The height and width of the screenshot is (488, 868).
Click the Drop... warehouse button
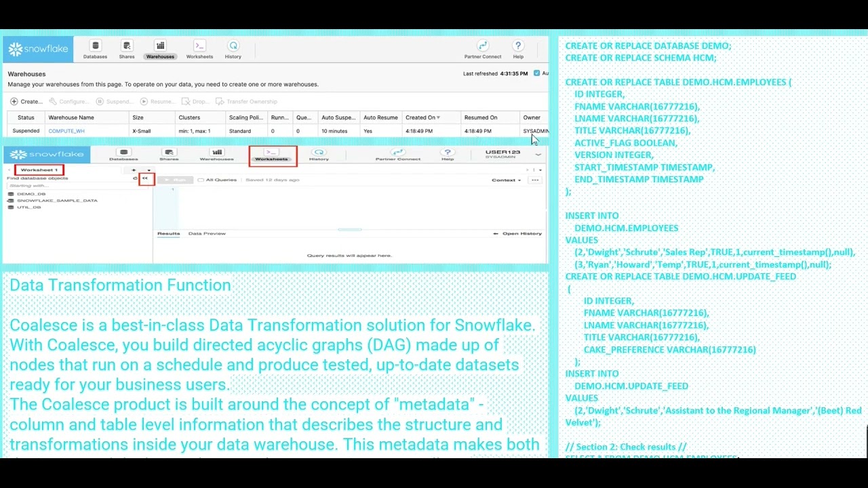(195, 102)
